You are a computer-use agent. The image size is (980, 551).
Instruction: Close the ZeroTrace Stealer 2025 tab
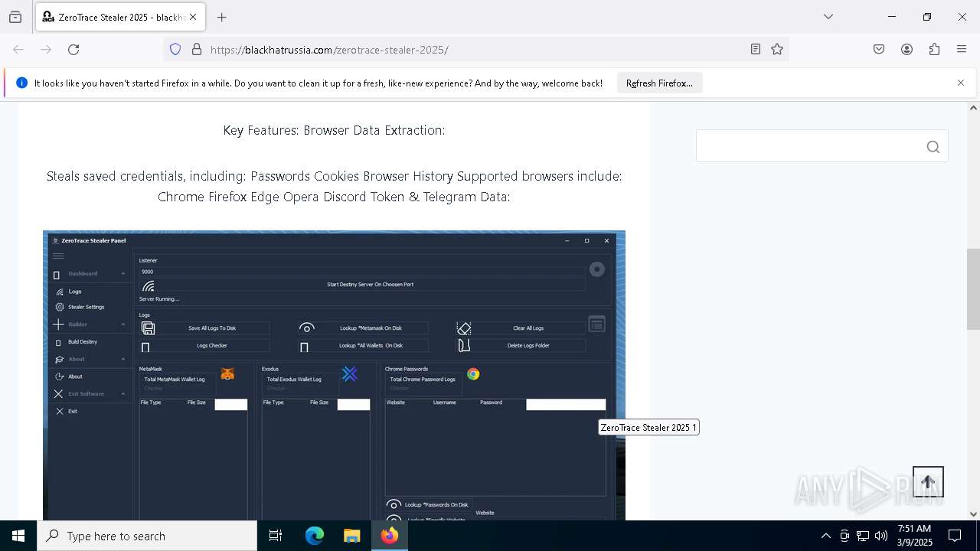click(x=193, y=17)
